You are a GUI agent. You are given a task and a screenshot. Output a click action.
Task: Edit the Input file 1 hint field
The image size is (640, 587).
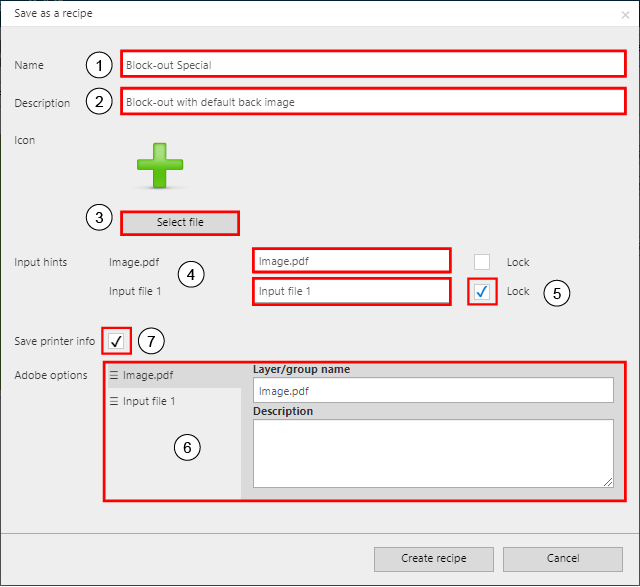351,291
